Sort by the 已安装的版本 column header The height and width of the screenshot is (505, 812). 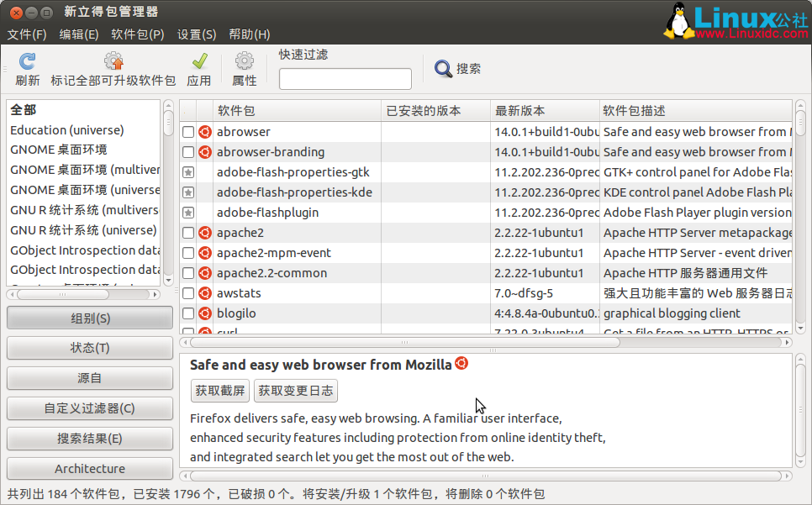click(436, 111)
